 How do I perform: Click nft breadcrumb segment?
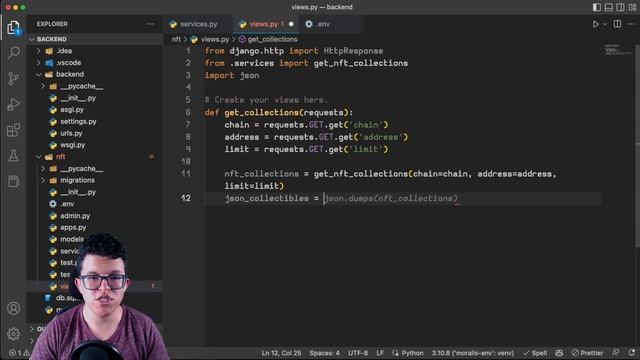(176, 39)
